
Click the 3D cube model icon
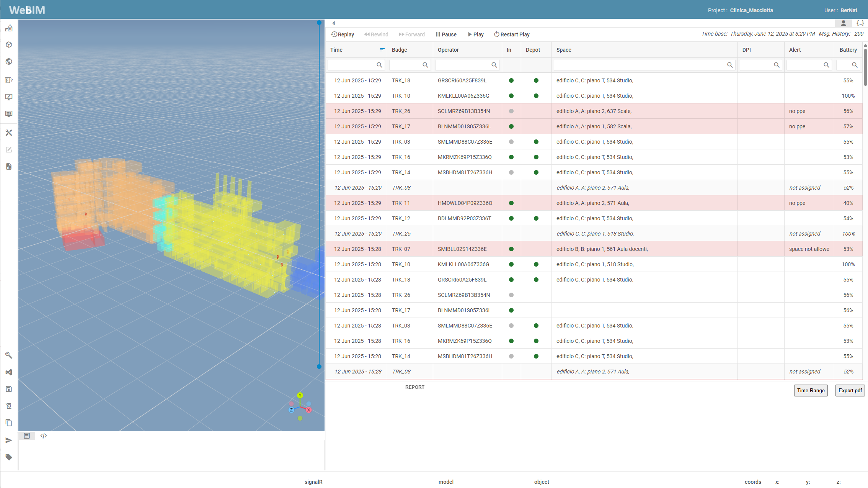point(9,45)
